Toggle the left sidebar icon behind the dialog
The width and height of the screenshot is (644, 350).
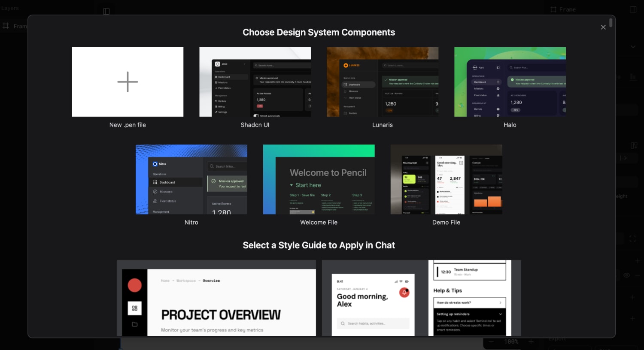pyautogui.click(x=106, y=11)
